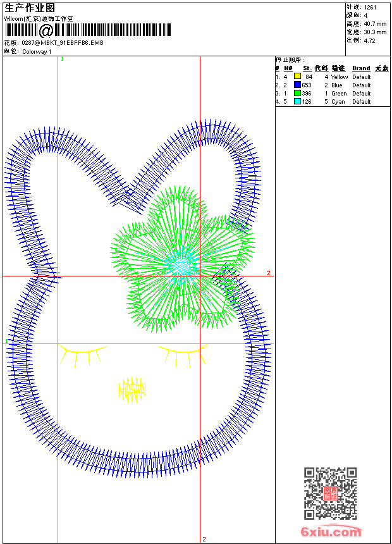
Task: Click the QR code
Action: pyautogui.click(x=331, y=493)
